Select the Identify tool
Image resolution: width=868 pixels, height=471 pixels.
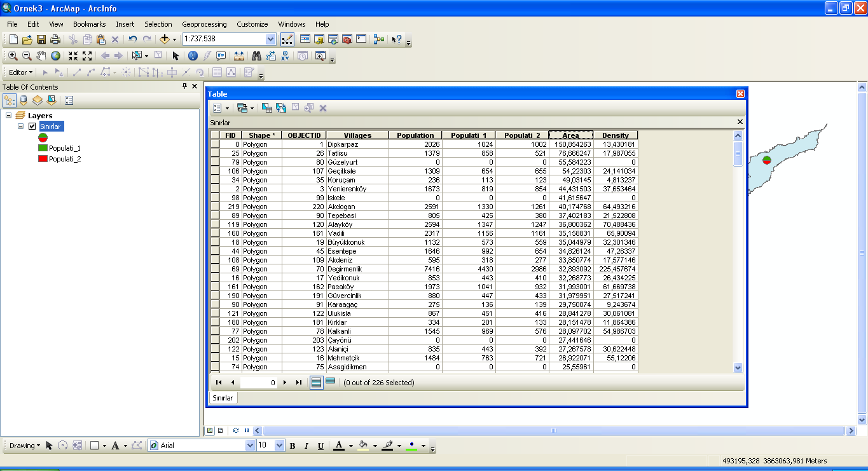193,56
